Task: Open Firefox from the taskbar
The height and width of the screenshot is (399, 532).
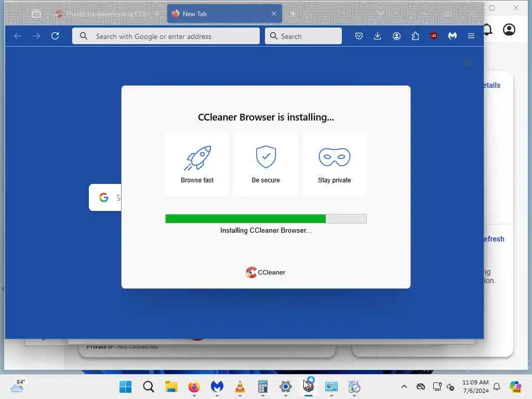Action: (x=194, y=387)
